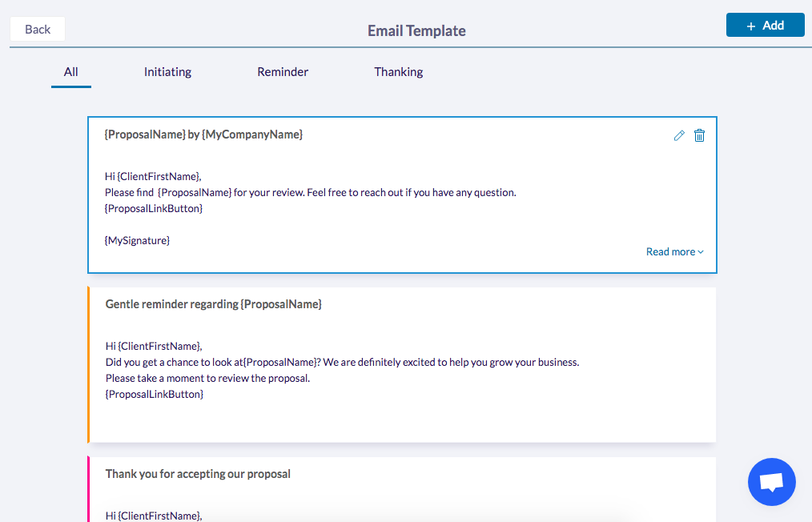The height and width of the screenshot is (522, 812).
Task: Click the Email Template heading
Action: click(416, 31)
